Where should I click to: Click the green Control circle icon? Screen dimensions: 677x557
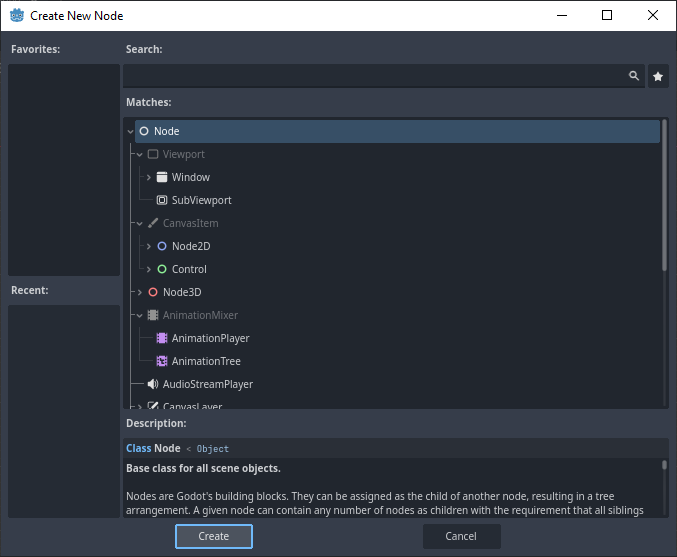162,269
